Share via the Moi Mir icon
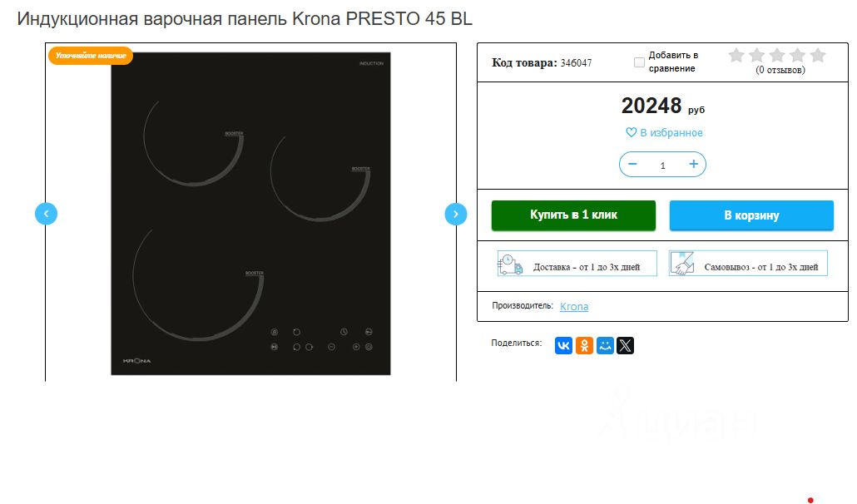The image size is (857, 504). tap(605, 346)
